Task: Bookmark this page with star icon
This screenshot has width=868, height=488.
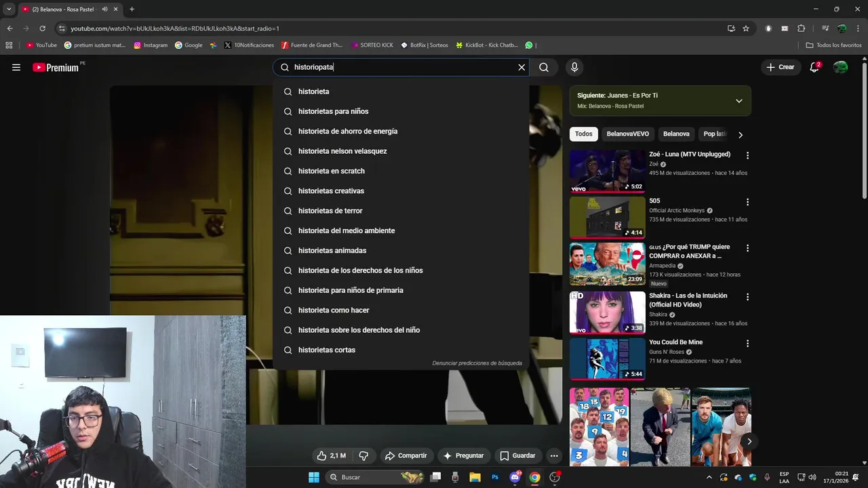Action: pos(746,28)
